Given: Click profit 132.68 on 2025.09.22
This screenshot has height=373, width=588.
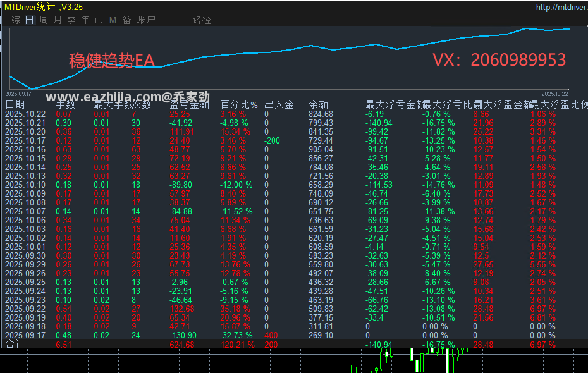Looking at the screenshot, I should [182, 309].
